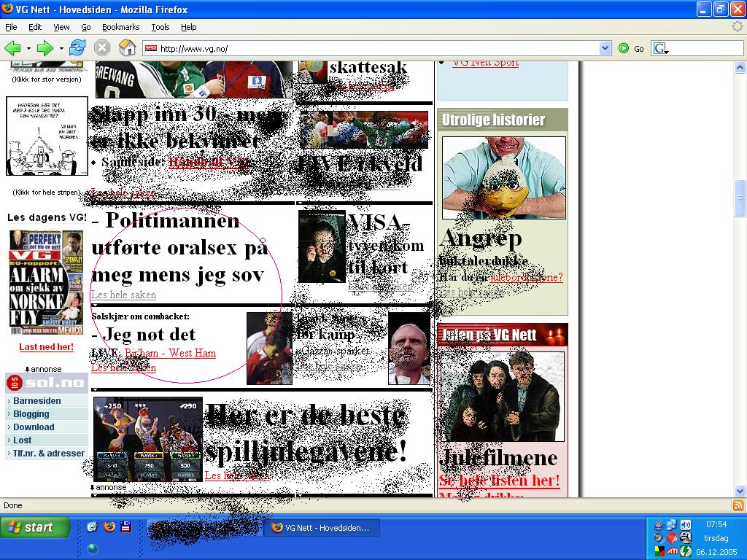Open the rubber duck photo under Utrolige historier
Viewport: 747px width, 560px height.
(x=504, y=178)
